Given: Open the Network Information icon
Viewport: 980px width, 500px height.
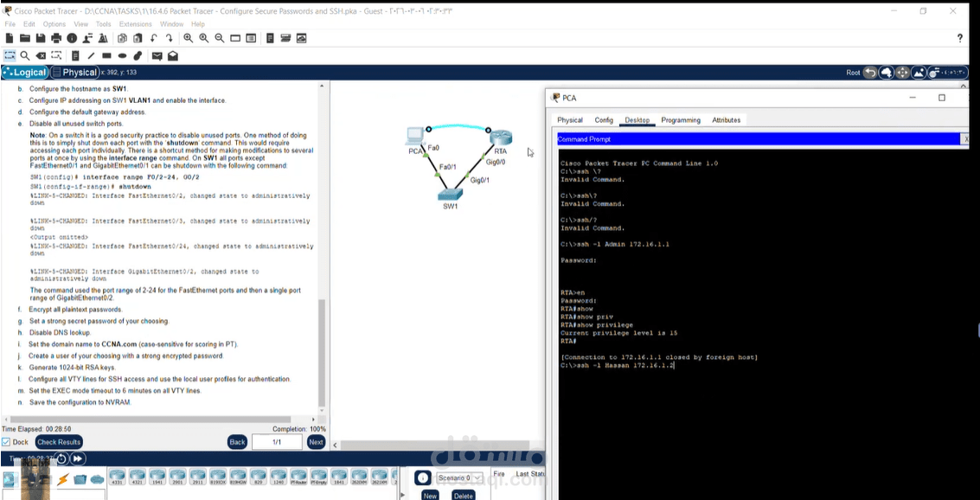Looking at the screenshot, I should (72, 38).
